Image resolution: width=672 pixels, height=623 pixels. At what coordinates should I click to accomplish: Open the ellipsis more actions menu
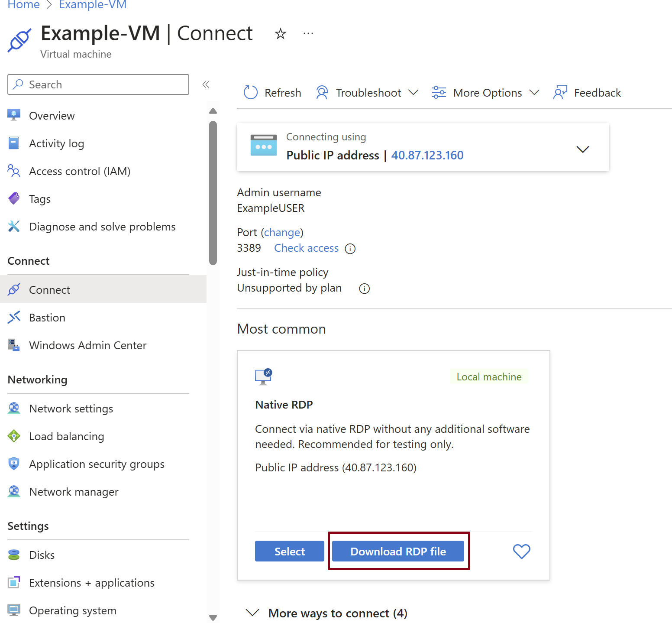[308, 34]
